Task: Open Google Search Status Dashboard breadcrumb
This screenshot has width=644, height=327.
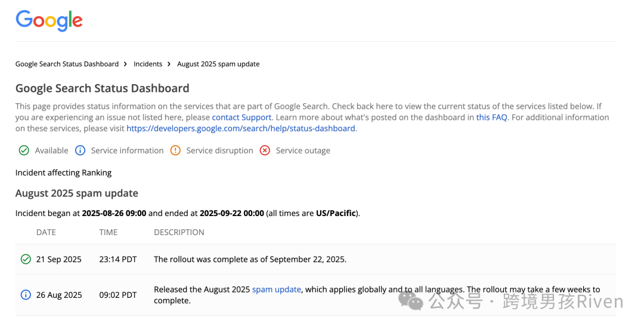Action: [67, 64]
